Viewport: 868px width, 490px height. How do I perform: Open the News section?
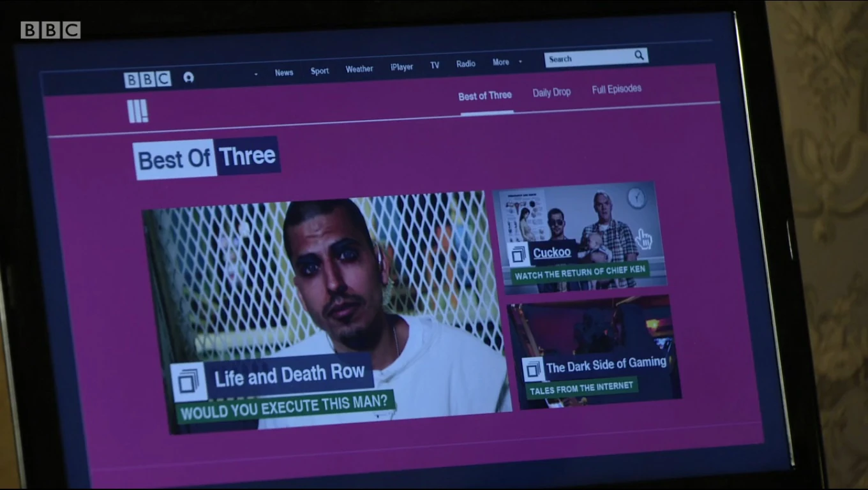[284, 73]
